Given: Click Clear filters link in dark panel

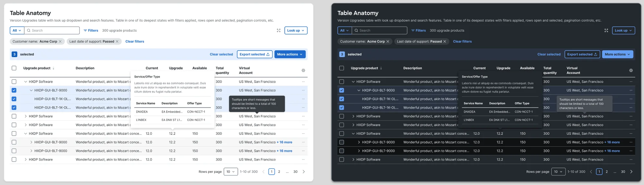Looking at the screenshot, I should pyautogui.click(x=462, y=41).
